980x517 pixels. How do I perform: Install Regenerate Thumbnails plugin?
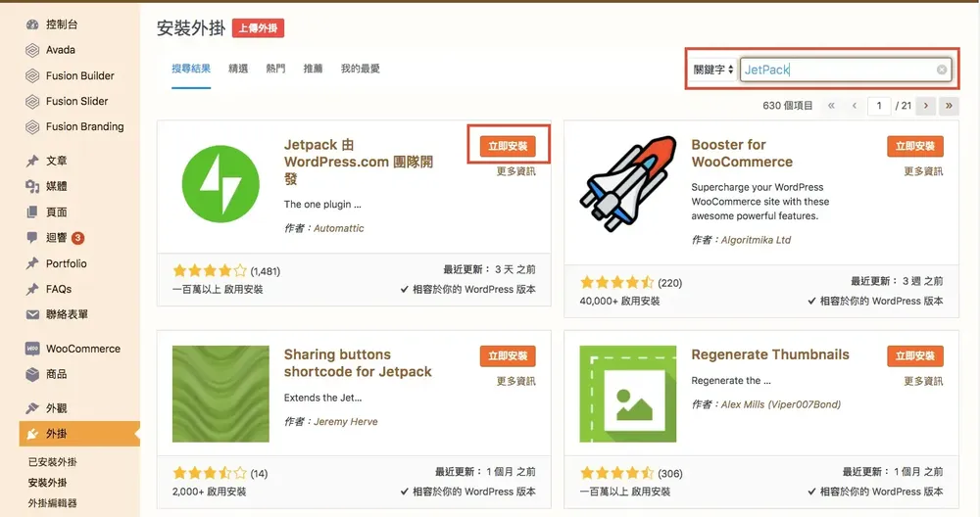coord(915,355)
